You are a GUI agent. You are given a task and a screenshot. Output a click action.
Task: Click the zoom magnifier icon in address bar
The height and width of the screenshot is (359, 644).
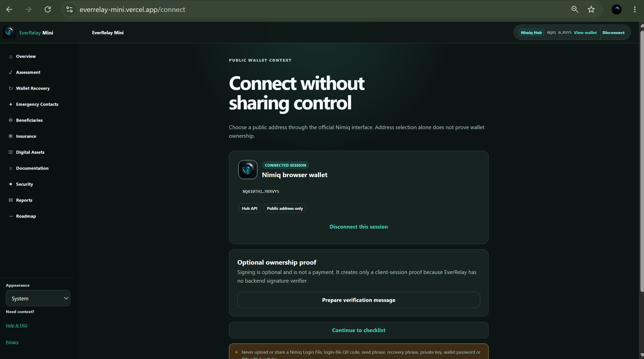pos(575,9)
